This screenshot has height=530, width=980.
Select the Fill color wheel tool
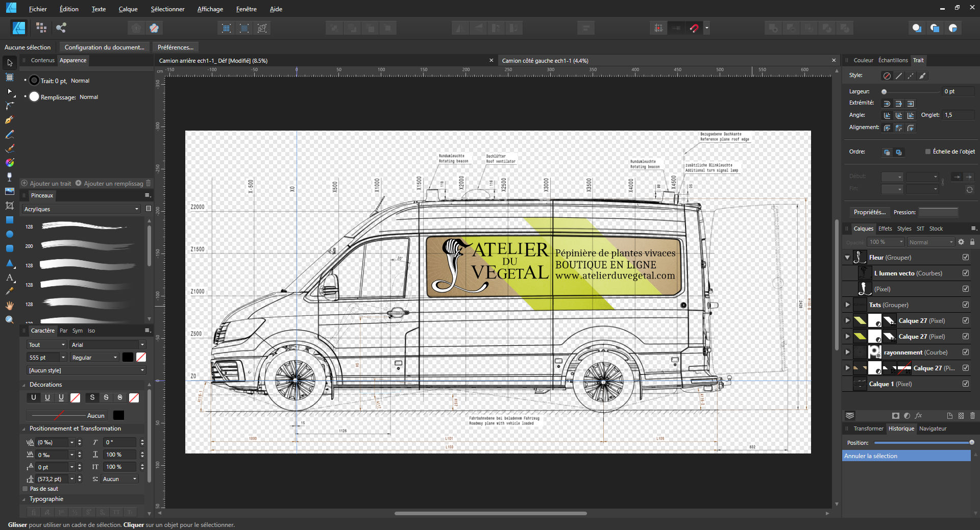(x=10, y=163)
